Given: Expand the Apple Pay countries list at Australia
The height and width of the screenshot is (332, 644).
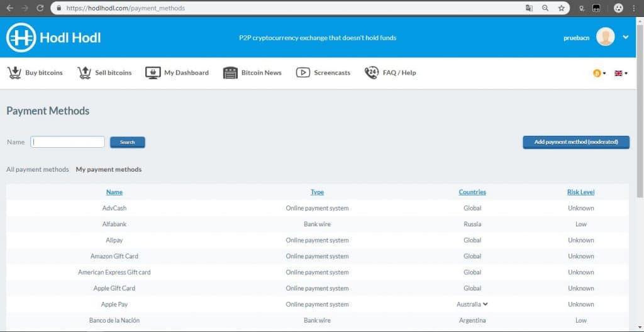Looking at the screenshot, I should coord(486,304).
